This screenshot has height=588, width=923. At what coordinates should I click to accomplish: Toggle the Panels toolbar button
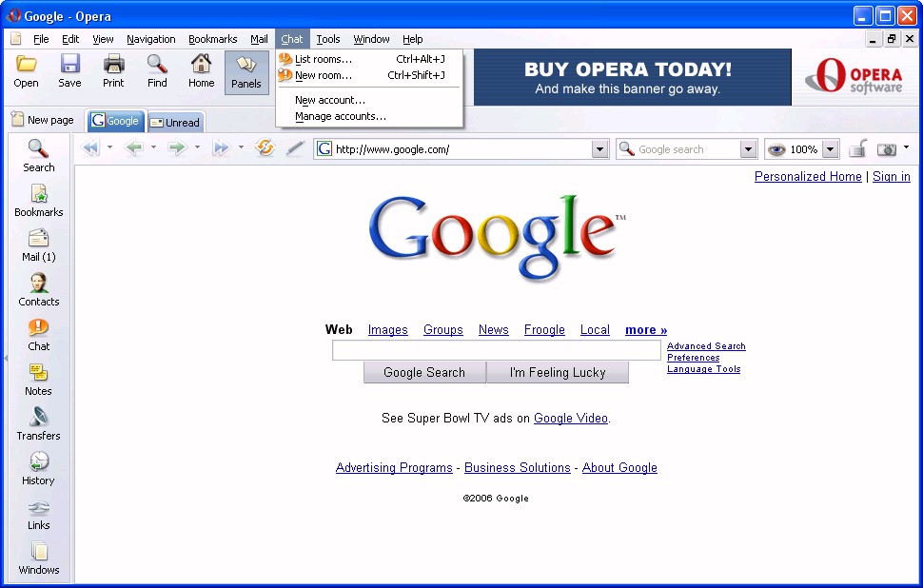pyautogui.click(x=246, y=72)
